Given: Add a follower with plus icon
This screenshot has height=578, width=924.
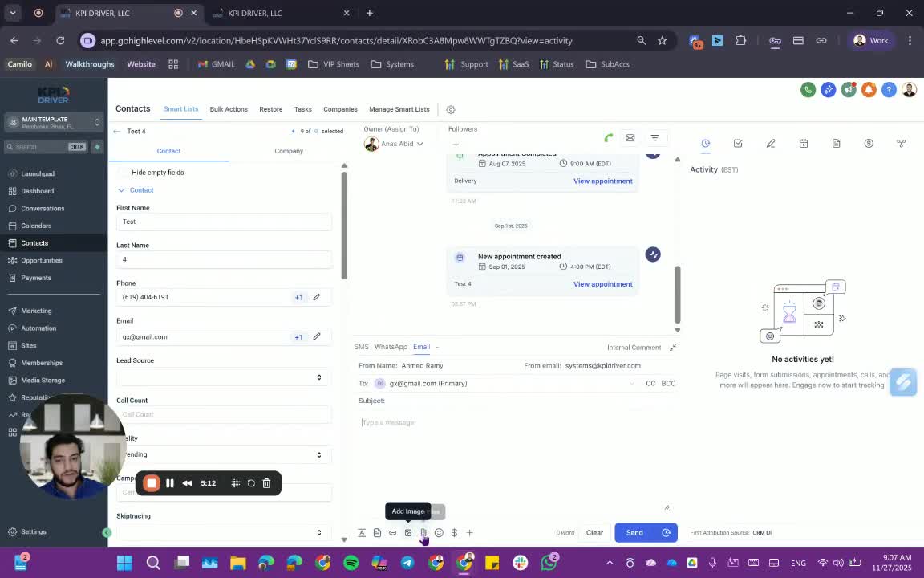Looking at the screenshot, I should [x=456, y=144].
